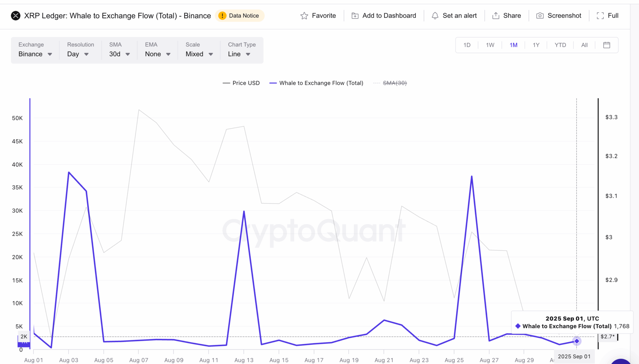Open Full screen view icon
Image resolution: width=639 pixels, height=364 pixels.
[600, 16]
